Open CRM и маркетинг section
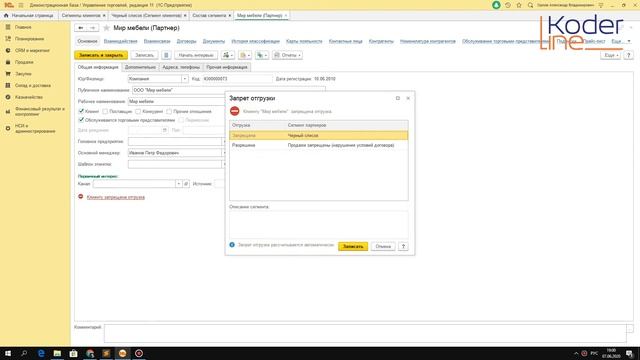 pyautogui.click(x=32, y=50)
